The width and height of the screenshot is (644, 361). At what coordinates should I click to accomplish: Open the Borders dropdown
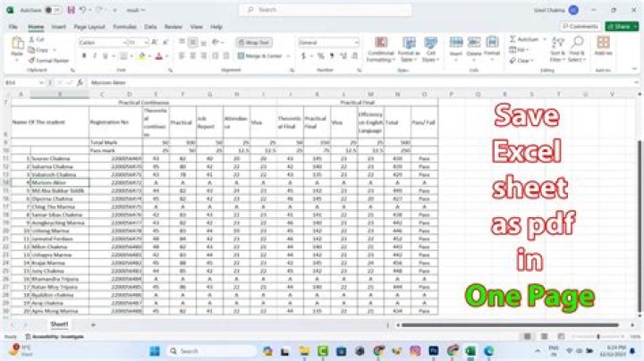[x=131, y=56]
